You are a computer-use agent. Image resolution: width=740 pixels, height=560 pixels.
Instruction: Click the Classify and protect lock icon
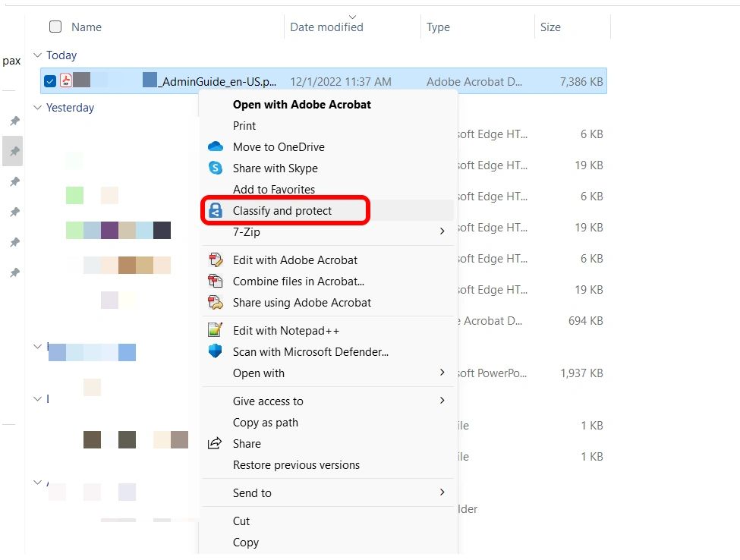[x=216, y=211]
